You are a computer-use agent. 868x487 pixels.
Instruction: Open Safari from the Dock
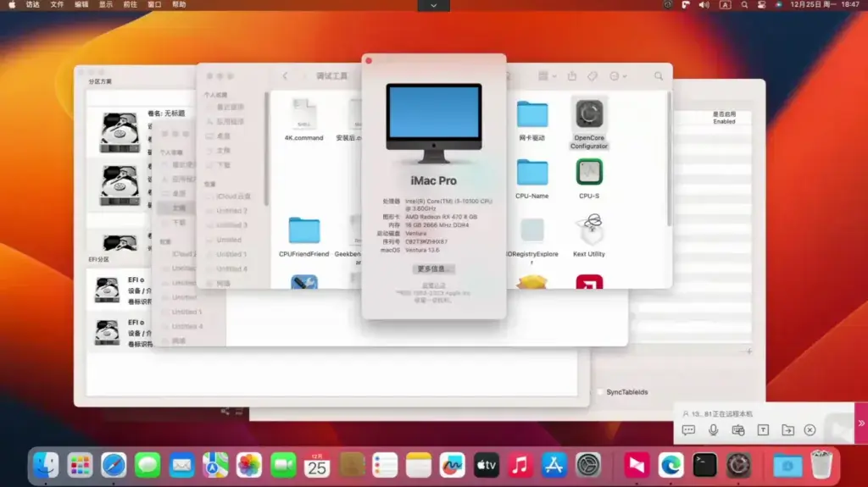tap(114, 465)
